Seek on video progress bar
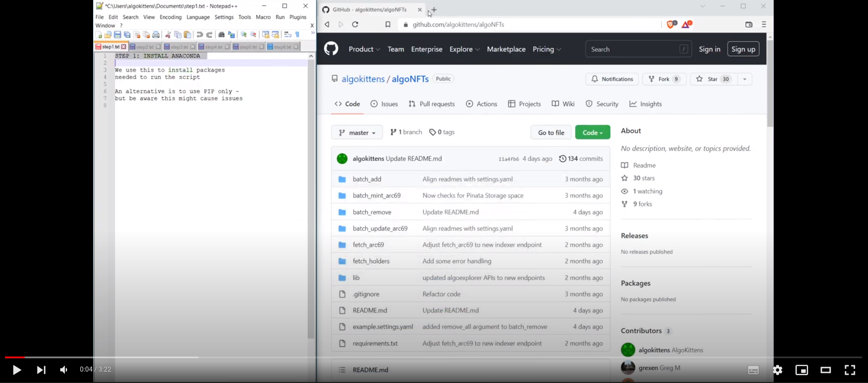The height and width of the screenshot is (383, 868). pyautogui.click(x=433, y=357)
